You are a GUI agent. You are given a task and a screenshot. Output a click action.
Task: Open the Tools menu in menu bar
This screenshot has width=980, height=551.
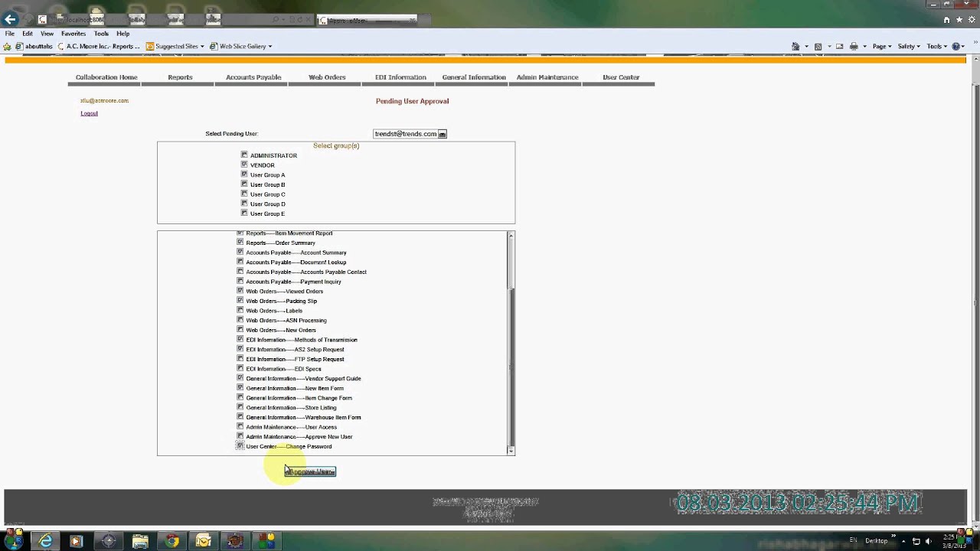101,34
